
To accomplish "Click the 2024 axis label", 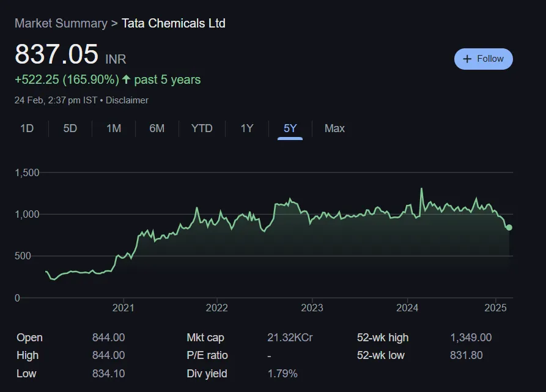I will [x=407, y=308].
